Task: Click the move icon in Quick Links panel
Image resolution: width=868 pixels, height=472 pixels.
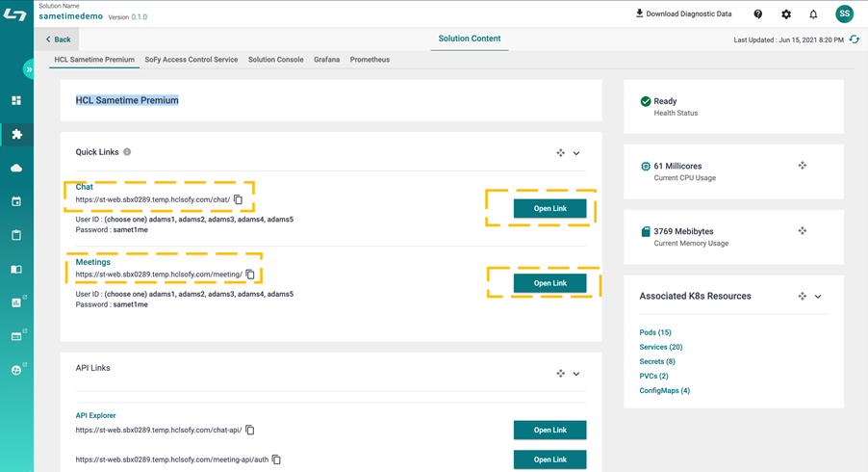Action: [x=561, y=153]
